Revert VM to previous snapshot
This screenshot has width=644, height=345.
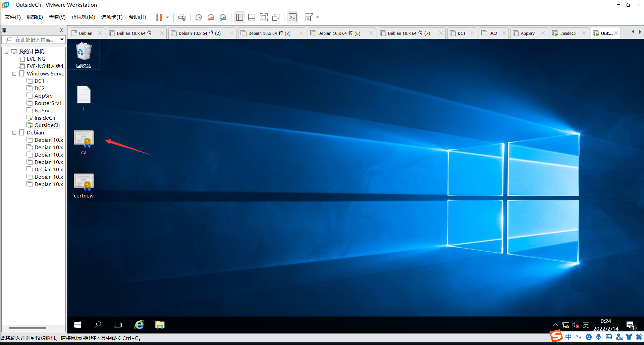[x=211, y=17]
